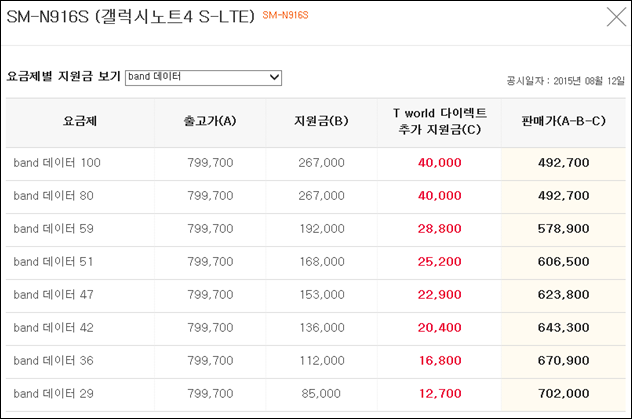Screen dimensions: 632x419
Task: Click the dropdown arrow of 요금제별 지원금 selector
Action: tap(274, 77)
